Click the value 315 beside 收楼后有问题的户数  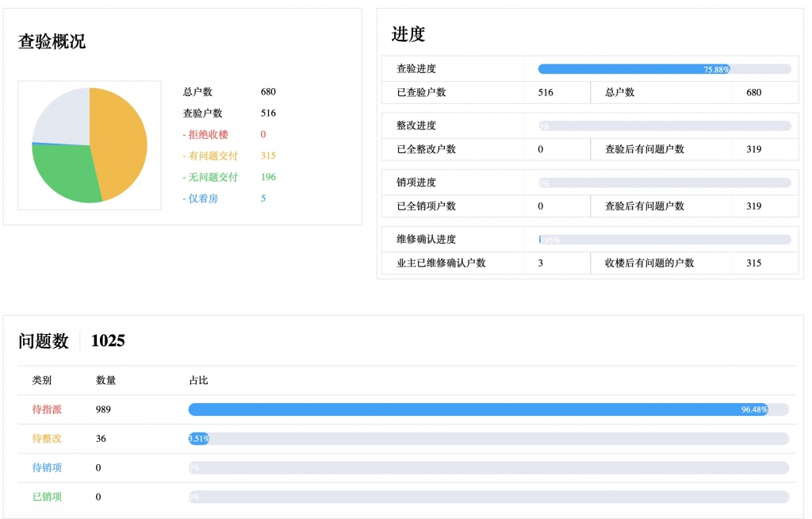(x=753, y=263)
